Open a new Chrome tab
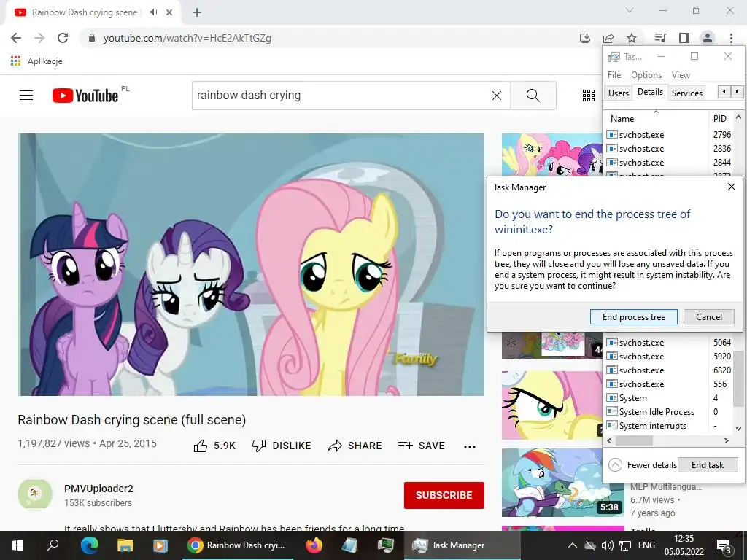The height and width of the screenshot is (560, 747). (197, 12)
